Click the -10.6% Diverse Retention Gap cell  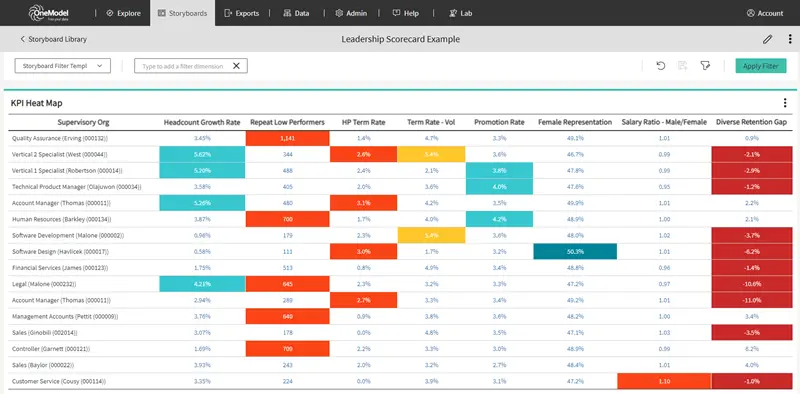pos(752,284)
